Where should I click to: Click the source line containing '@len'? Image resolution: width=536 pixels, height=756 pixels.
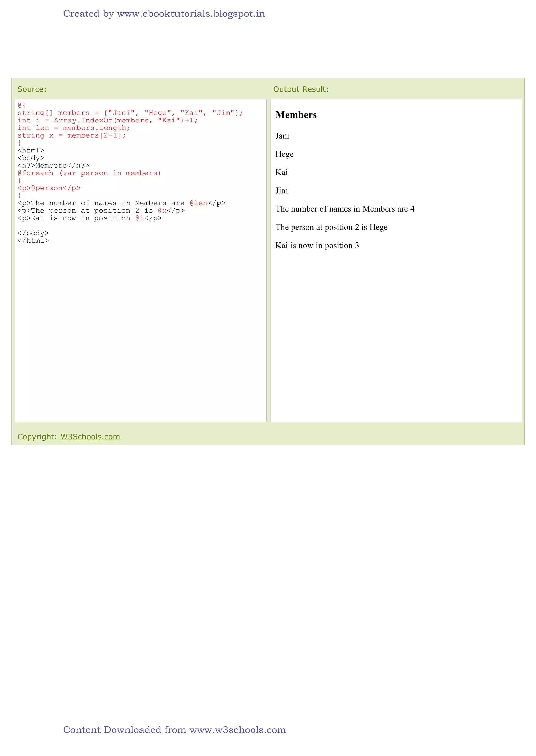click(121, 203)
